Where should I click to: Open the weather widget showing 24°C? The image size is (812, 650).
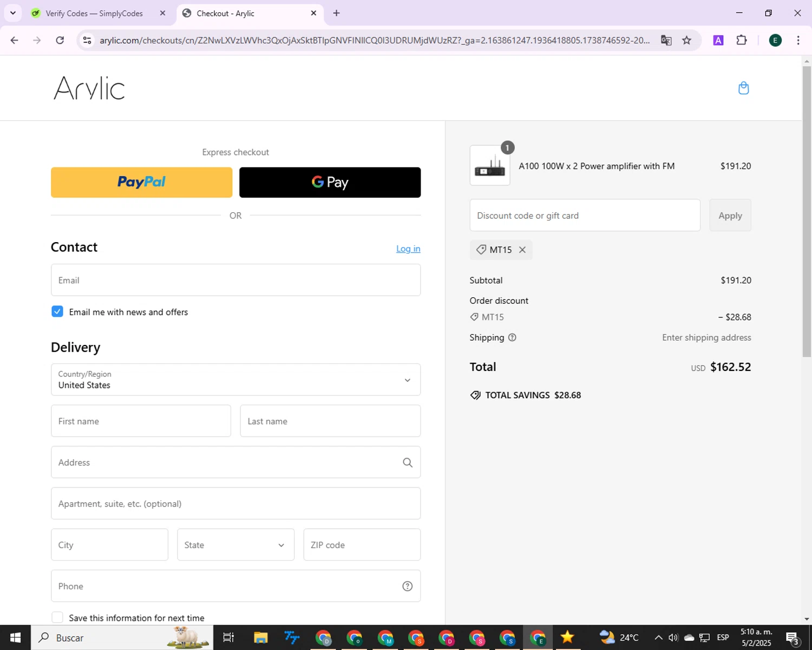point(619,638)
